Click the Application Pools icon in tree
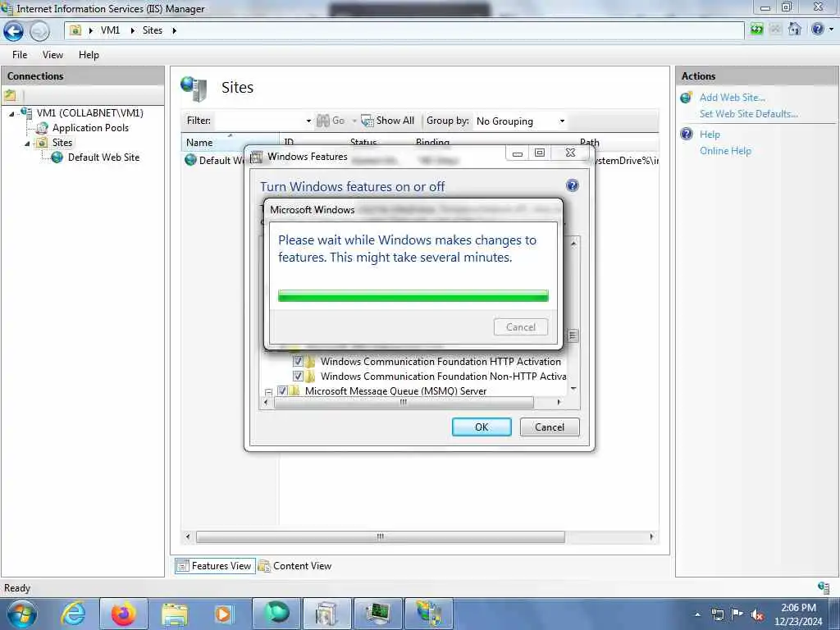 coord(43,128)
